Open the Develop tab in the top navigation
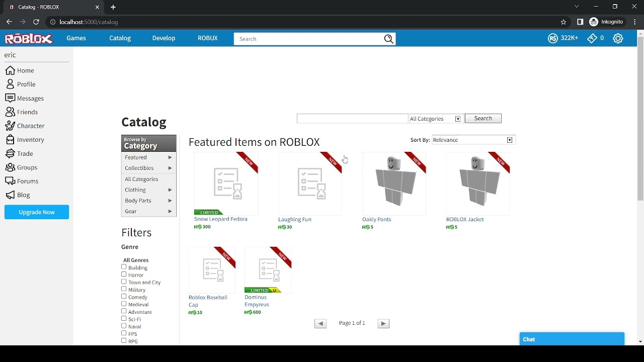The height and width of the screenshot is (362, 644). point(164,38)
